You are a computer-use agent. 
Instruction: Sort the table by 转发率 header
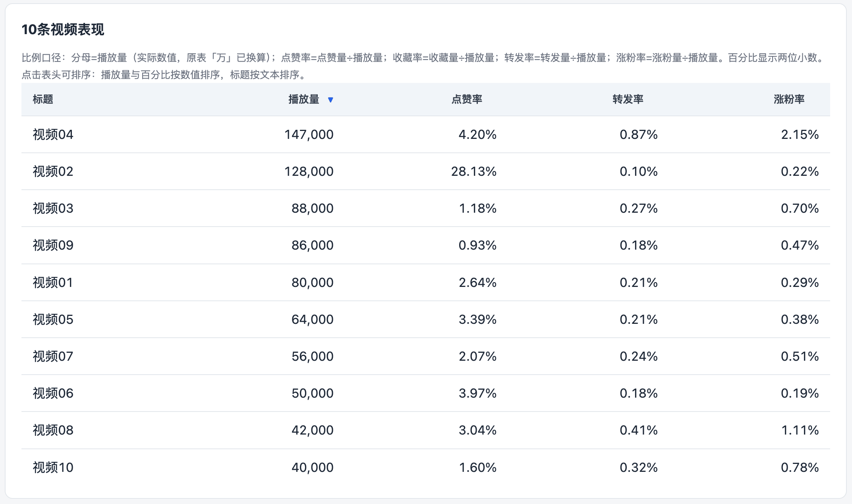(x=628, y=99)
